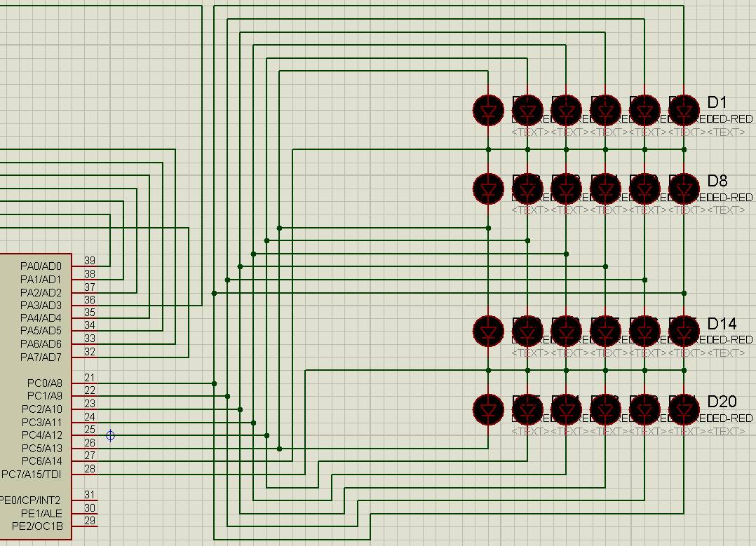Image resolution: width=756 pixels, height=546 pixels.
Task: Pick the PE0/ICP/INT2 pin label
Action: tap(30, 500)
